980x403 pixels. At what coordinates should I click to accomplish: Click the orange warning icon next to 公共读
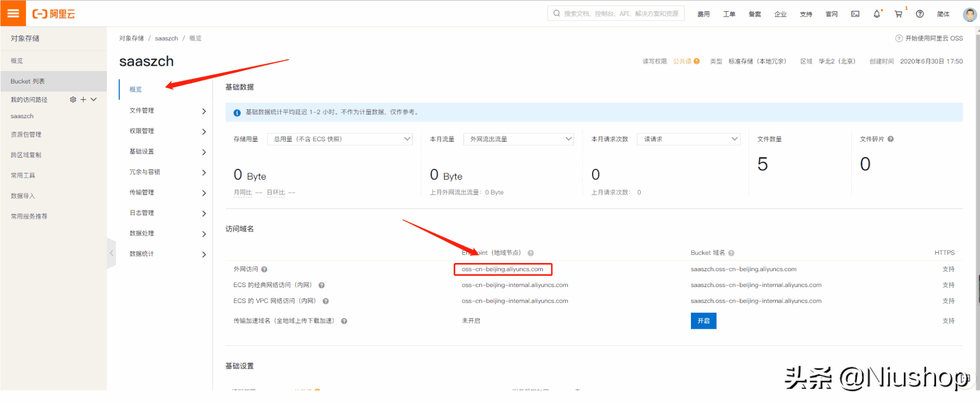697,61
